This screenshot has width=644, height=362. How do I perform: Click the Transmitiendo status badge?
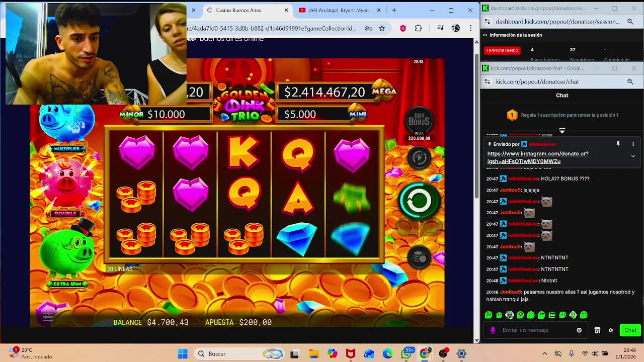tap(502, 50)
